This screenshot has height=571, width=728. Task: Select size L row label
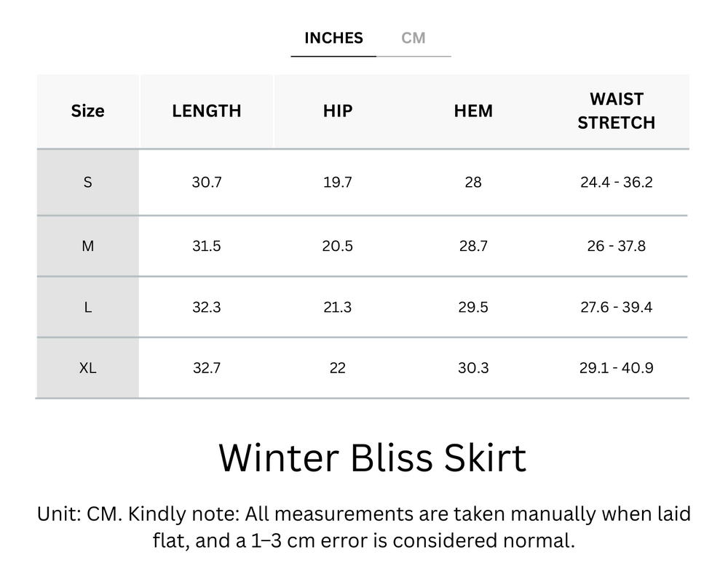[x=87, y=307]
